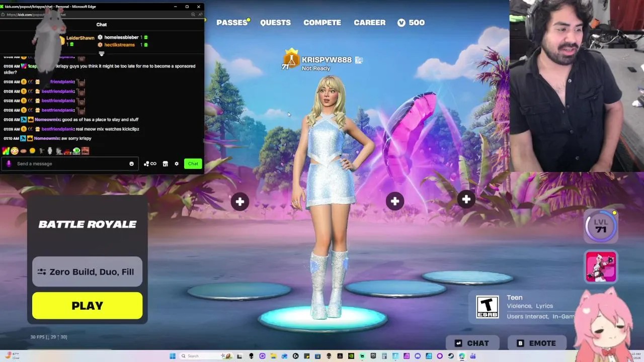The width and height of the screenshot is (644, 362).
Task: Open the chat shop storefront icon
Action: [x=165, y=163]
